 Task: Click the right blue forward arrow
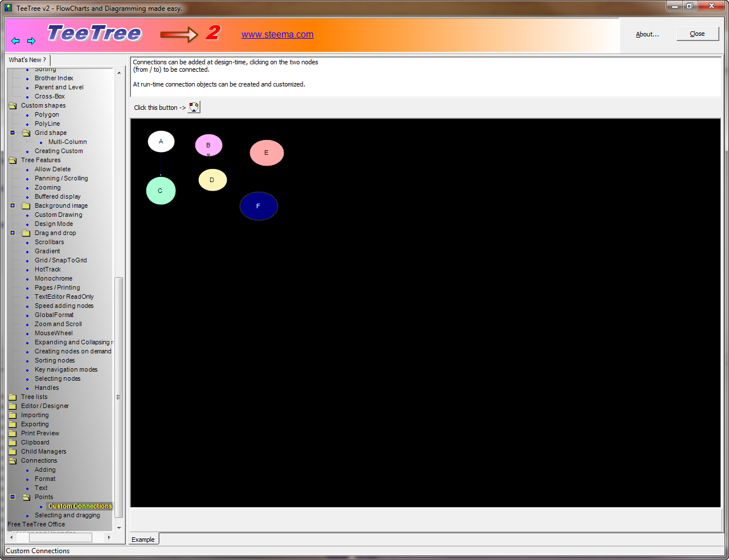click(x=31, y=41)
